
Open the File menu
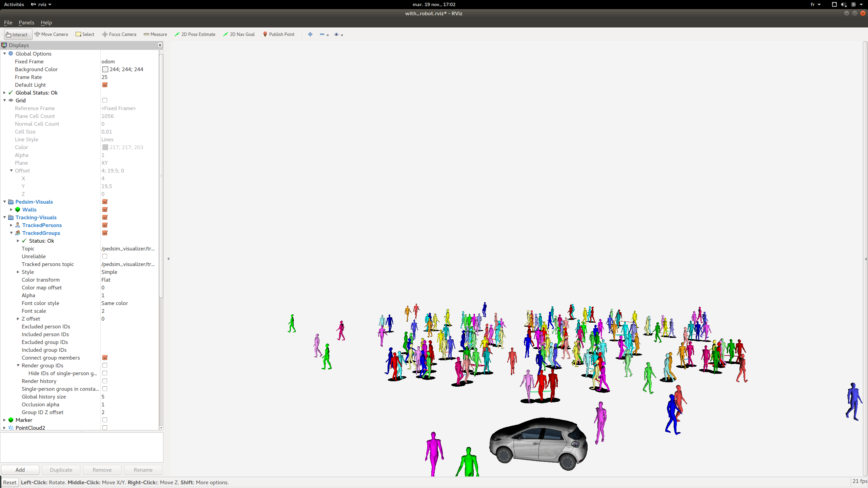coord(8,22)
